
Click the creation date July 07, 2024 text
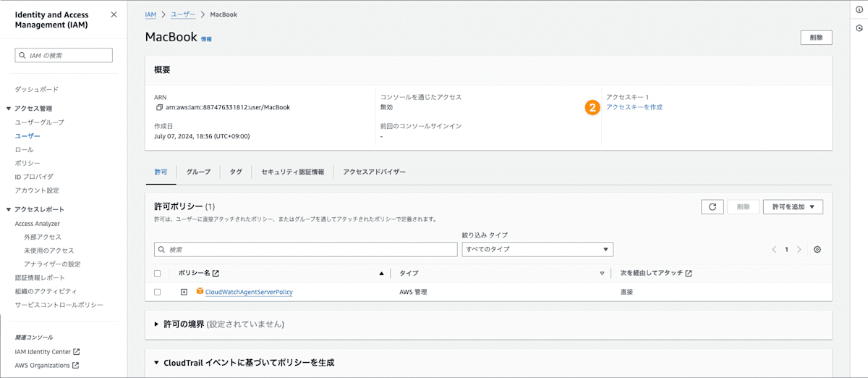coord(202,135)
